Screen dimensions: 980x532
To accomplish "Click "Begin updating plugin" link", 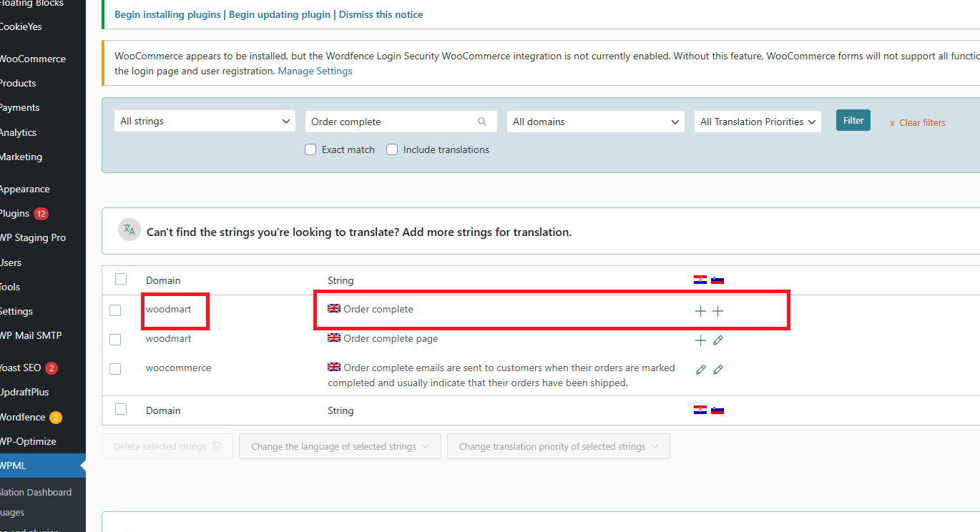I will click(280, 14).
